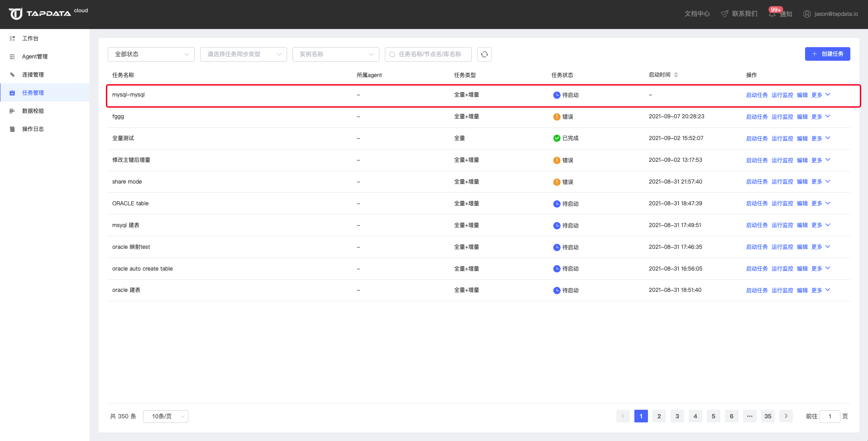The width and height of the screenshot is (868, 441).
Task: Click the refresh icon beside the search box
Action: click(x=484, y=54)
